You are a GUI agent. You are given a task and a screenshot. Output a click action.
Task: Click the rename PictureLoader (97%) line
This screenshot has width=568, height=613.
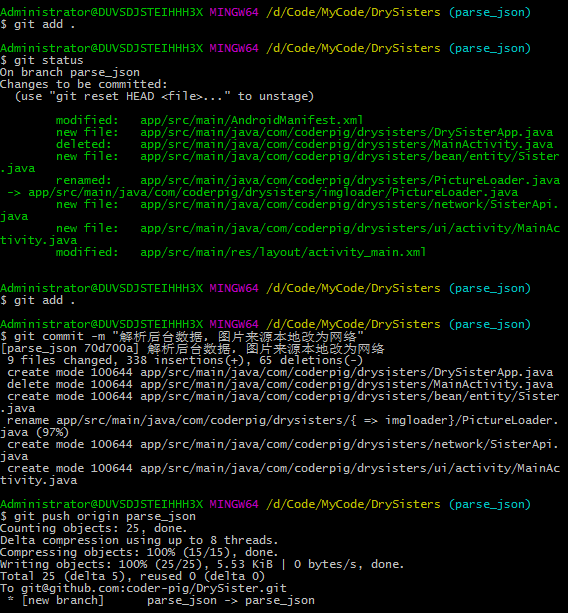[x=280, y=427]
